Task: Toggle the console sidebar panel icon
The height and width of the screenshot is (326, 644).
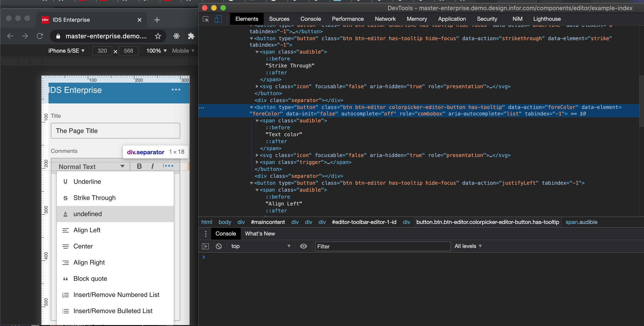Action: [x=205, y=246]
